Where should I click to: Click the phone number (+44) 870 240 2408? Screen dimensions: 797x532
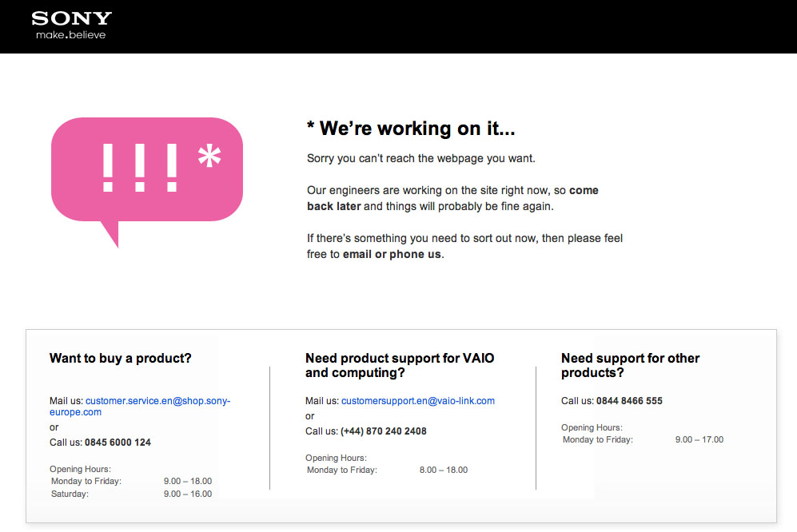tap(383, 431)
